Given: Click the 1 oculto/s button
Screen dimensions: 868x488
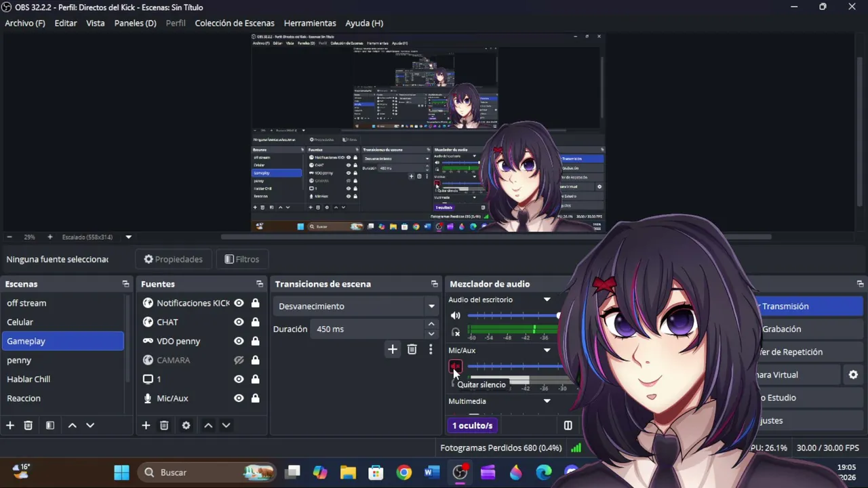Looking at the screenshot, I should [473, 426].
